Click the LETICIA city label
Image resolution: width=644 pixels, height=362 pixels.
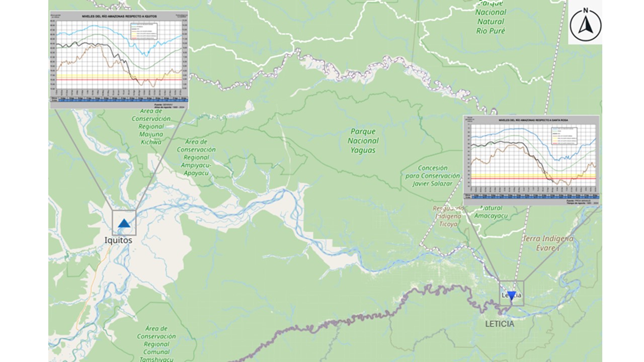click(500, 324)
